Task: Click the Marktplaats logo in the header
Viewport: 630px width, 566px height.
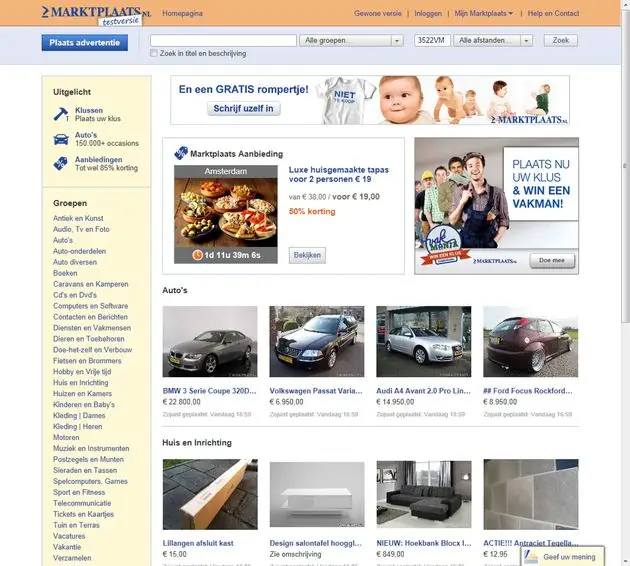Action: click(x=96, y=14)
